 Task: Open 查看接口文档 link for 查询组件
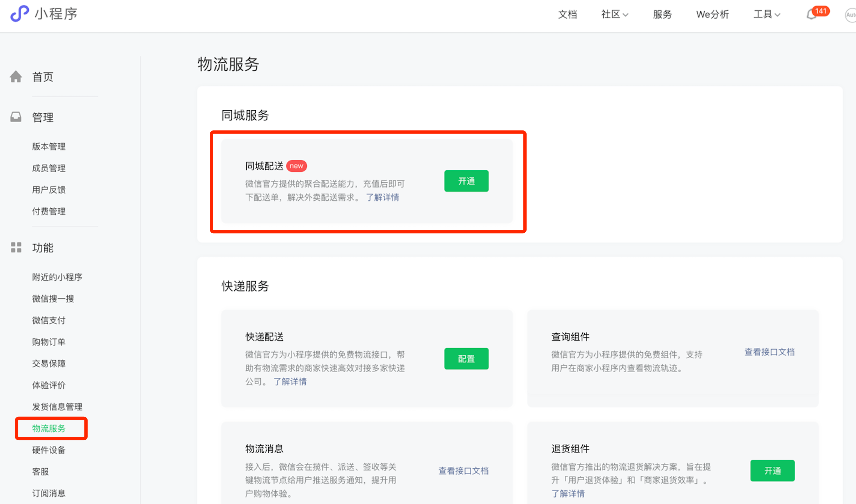pos(769,352)
